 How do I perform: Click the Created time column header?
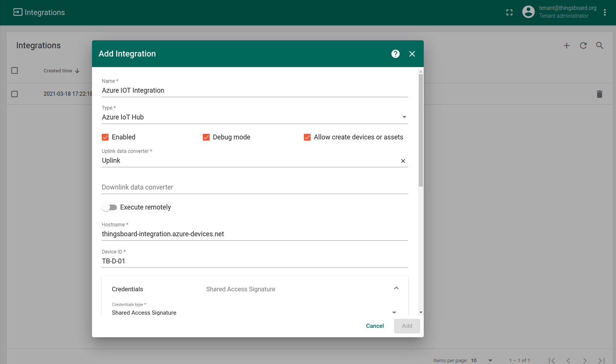click(58, 71)
